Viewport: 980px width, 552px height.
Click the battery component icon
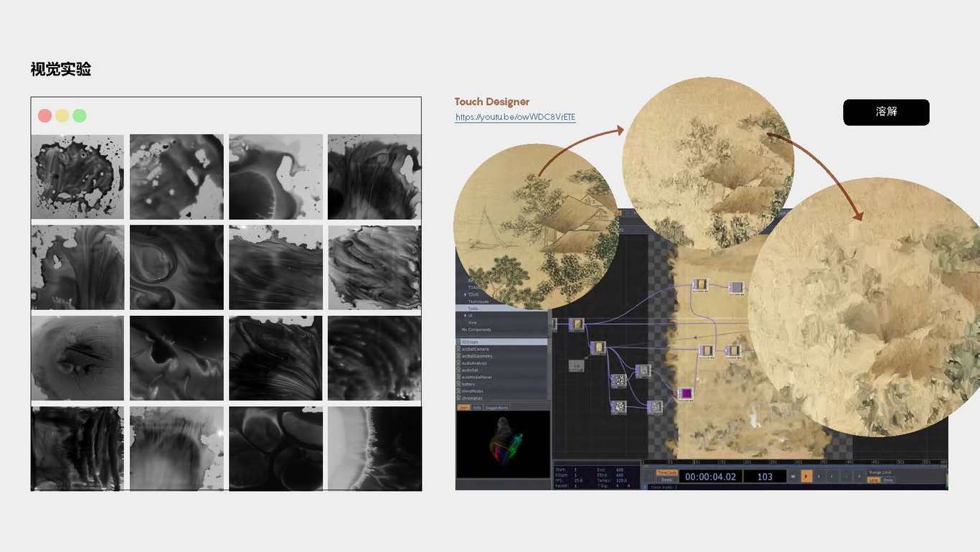[x=458, y=384]
